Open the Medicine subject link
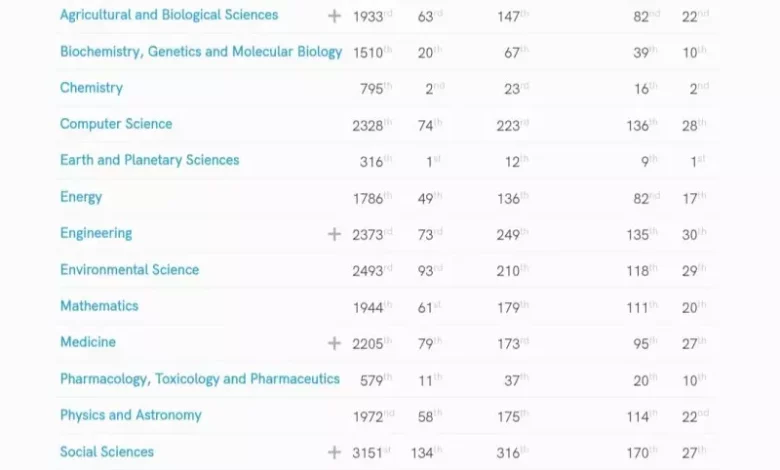This screenshot has height=470, width=780. pos(88,342)
